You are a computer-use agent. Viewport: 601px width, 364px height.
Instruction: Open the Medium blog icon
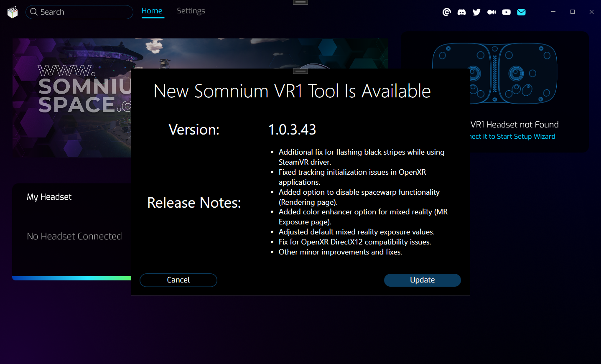(x=491, y=12)
